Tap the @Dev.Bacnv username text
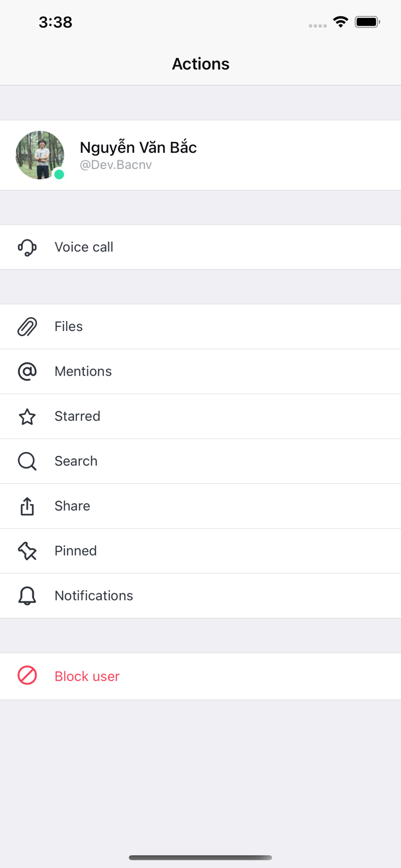Viewport: 401px width, 868px height. [116, 165]
